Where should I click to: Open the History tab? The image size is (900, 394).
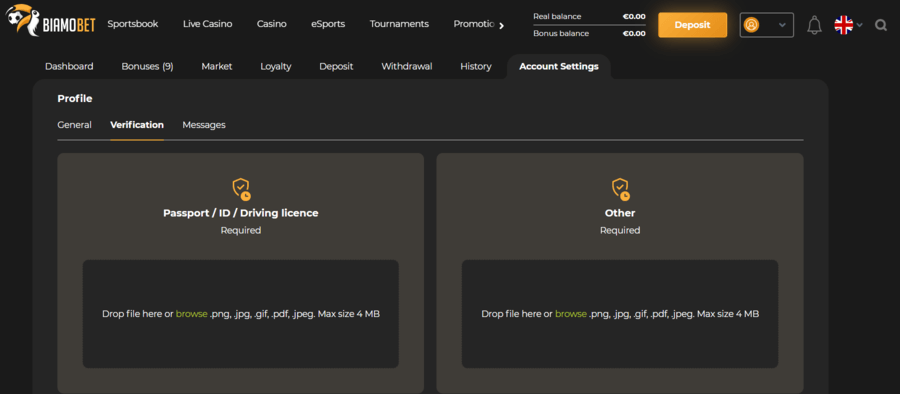click(x=475, y=67)
